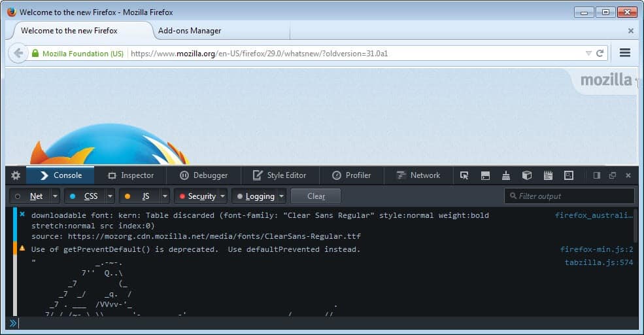Activate the pick element from page tool
644x335 pixels.
(464, 175)
